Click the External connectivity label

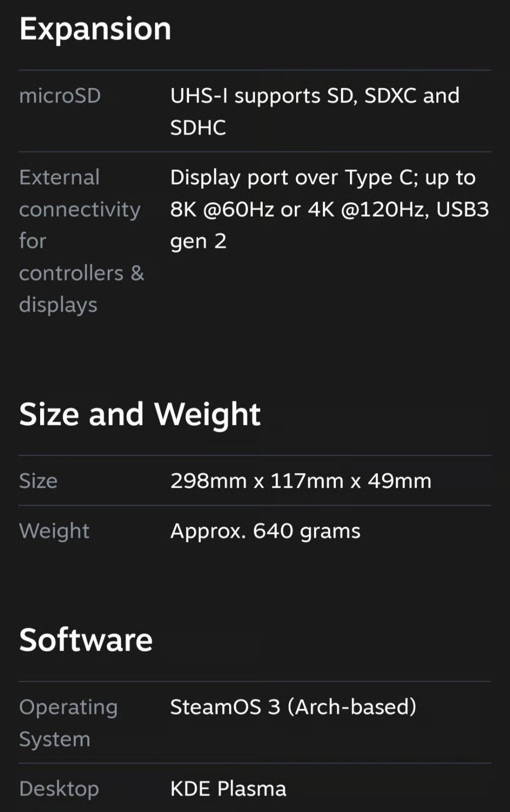(80, 193)
